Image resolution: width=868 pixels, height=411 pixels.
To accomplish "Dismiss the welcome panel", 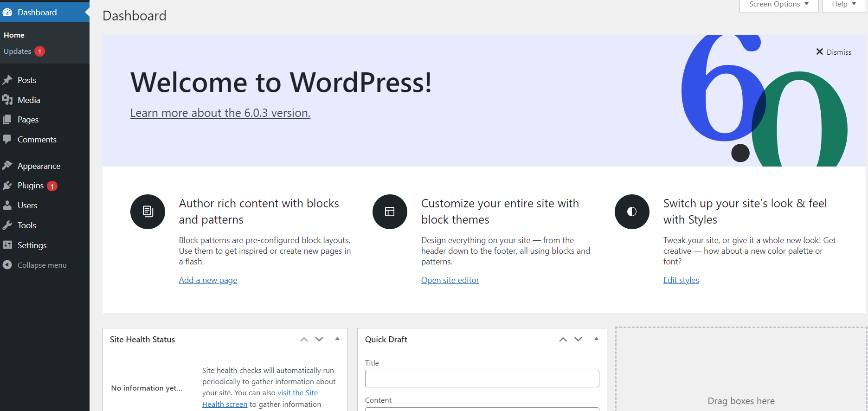I will [834, 52].
